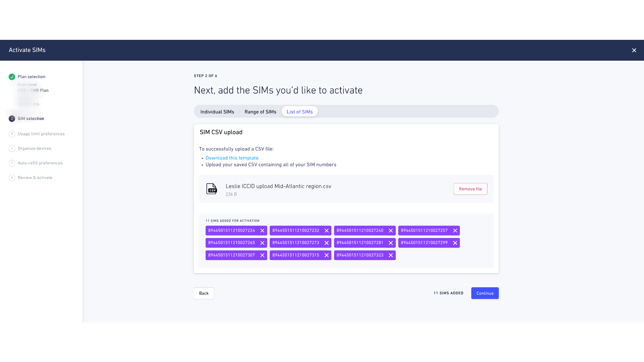This screenshot has height=362, width=644.
Task: Remove SIM 8944501511210027240 with its X icon
Action: (391, 231)
